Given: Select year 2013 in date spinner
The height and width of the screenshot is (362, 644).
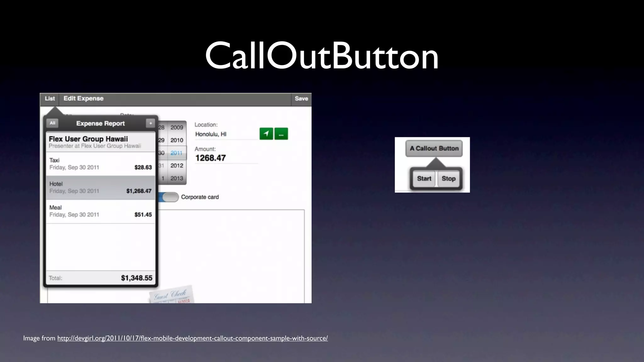Looking at the screenshot, I should click(177, 178).
